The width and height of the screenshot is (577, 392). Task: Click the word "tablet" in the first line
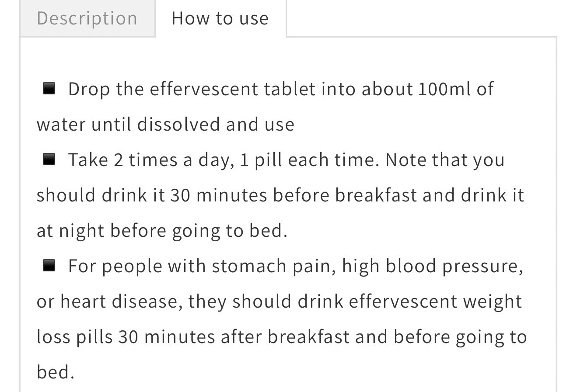pos(290,89)
